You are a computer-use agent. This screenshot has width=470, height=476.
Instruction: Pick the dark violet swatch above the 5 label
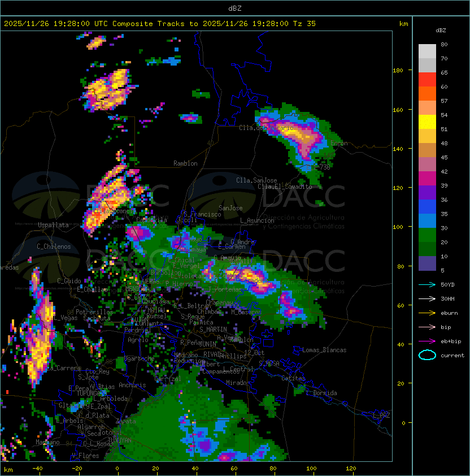[427, 263]
